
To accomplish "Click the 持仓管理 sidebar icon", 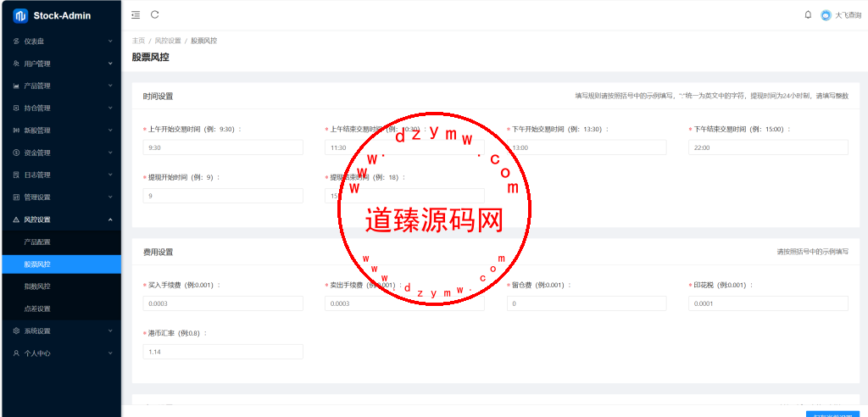I will (16, 108).
